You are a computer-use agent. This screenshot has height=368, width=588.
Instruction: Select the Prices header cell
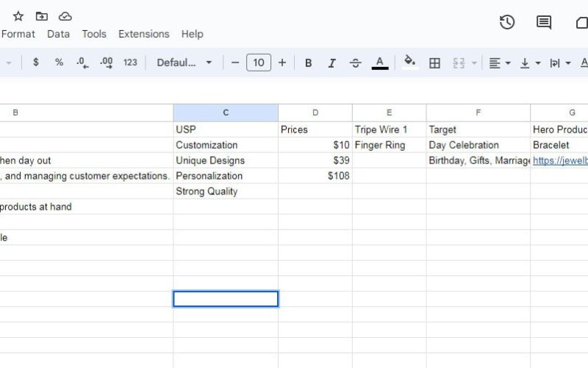315,130
